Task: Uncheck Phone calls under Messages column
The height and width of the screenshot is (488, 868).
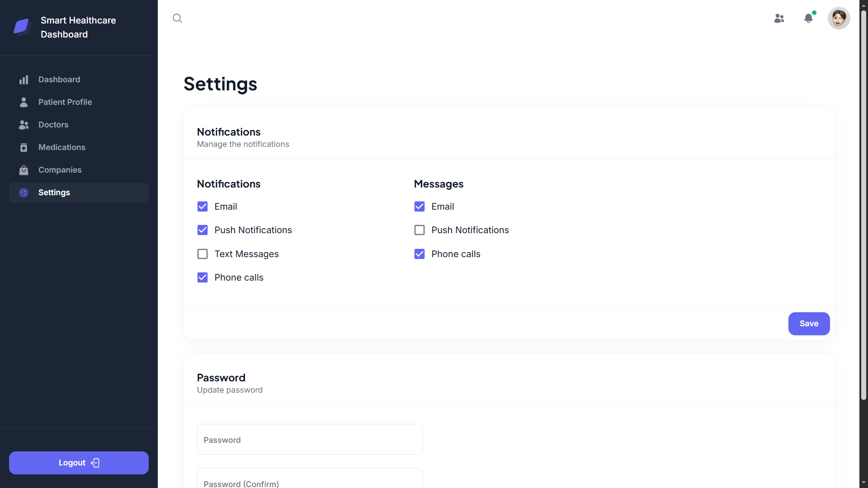Action: (420, 254)
